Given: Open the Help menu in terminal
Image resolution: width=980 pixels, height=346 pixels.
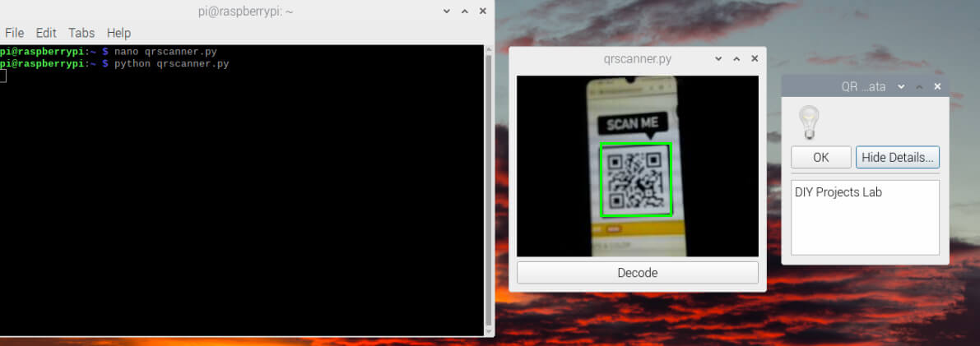Looking at the screenshot, I should tap(118, 33).
